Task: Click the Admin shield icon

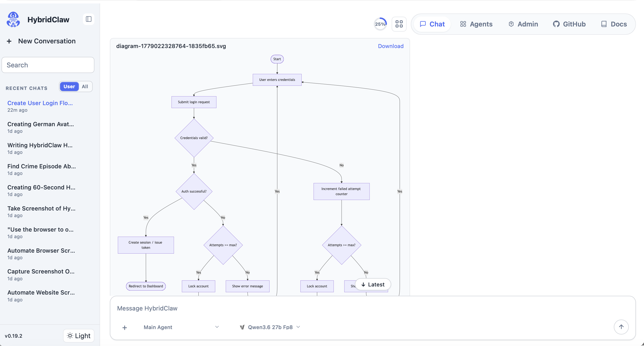Action: (x=511, y=24)
